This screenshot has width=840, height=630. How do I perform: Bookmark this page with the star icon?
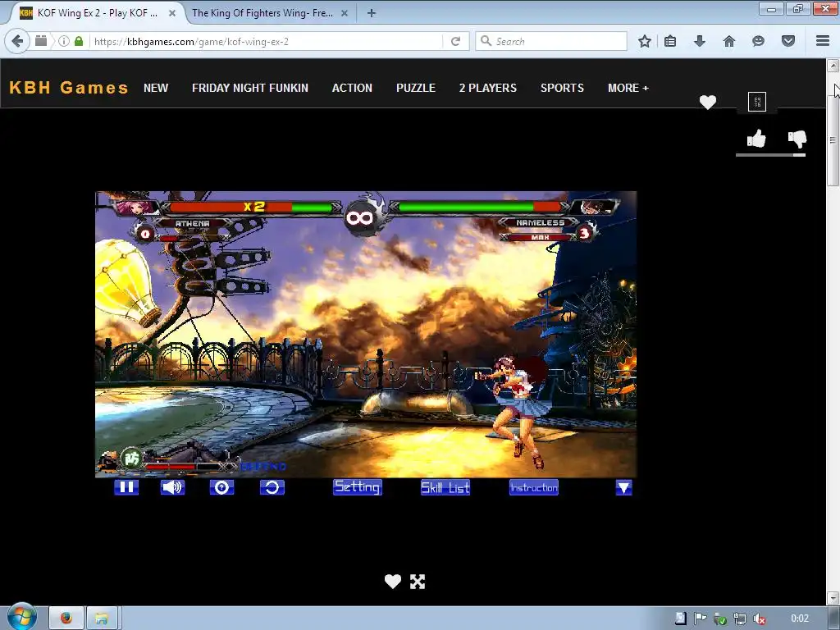point(645,41)
